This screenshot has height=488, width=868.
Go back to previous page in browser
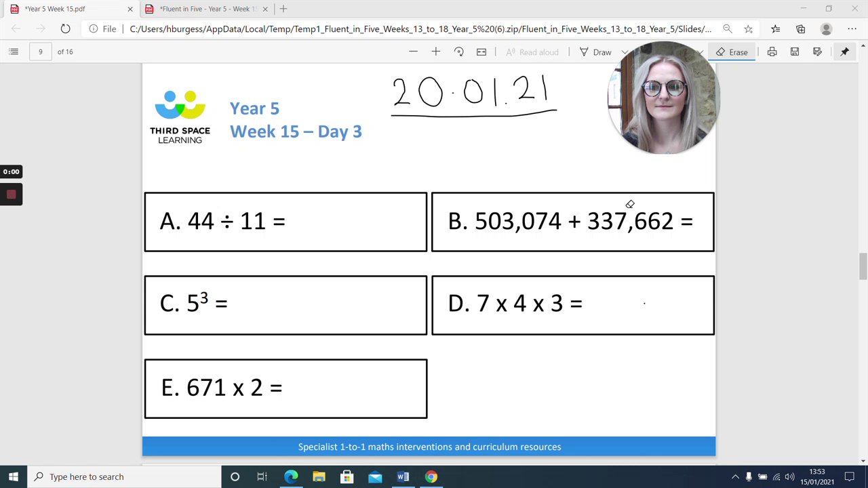(x=16, y=28)
